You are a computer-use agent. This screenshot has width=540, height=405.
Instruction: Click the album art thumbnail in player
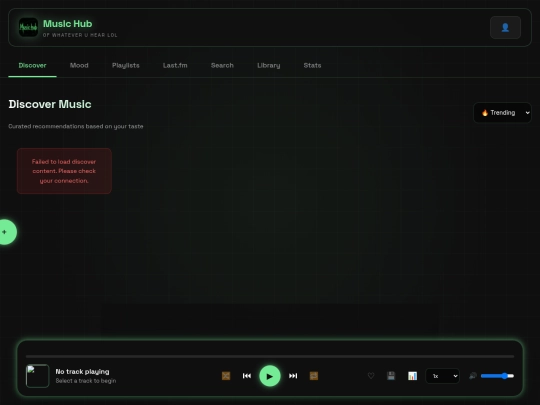click(38, 376)
